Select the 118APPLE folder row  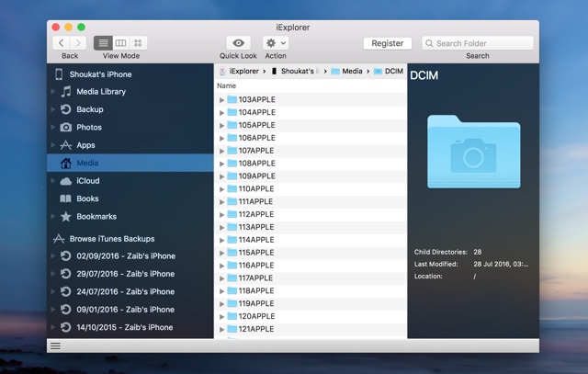[311, 290]
